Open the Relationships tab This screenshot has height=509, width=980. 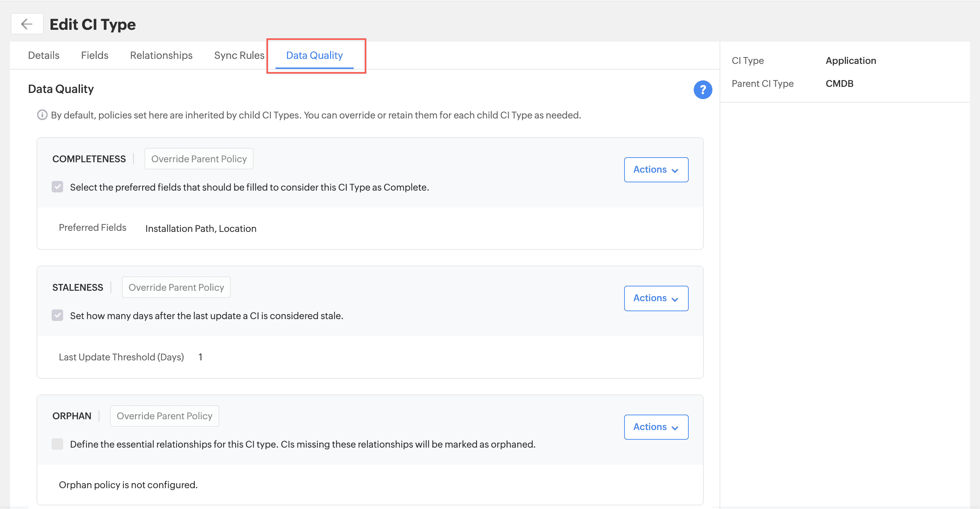[x=161, y=56]
